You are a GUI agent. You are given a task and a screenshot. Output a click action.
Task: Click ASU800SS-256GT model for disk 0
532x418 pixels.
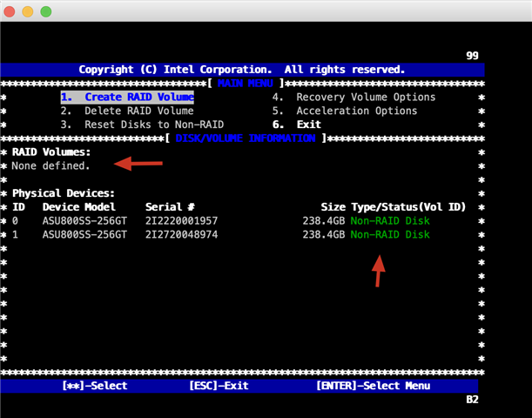(84, 221)
